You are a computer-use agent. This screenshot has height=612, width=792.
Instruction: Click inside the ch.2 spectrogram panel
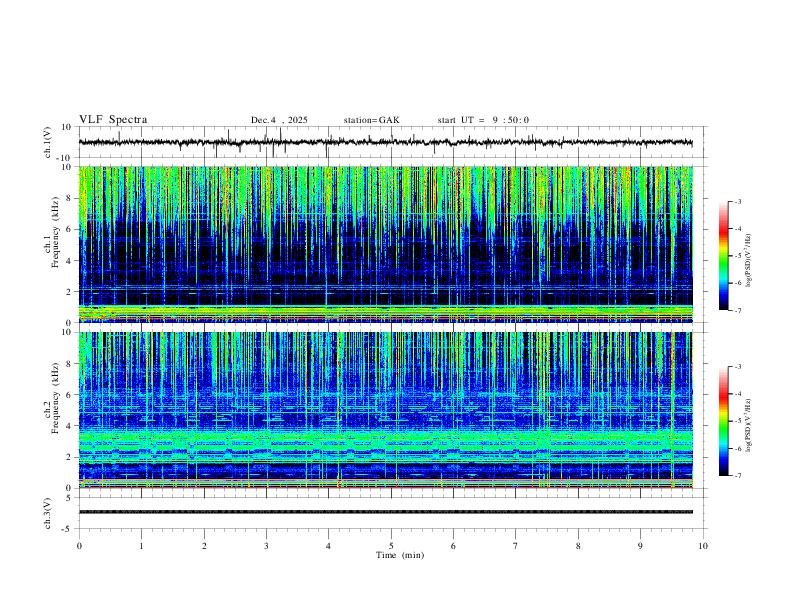click(x=385, y=410)
